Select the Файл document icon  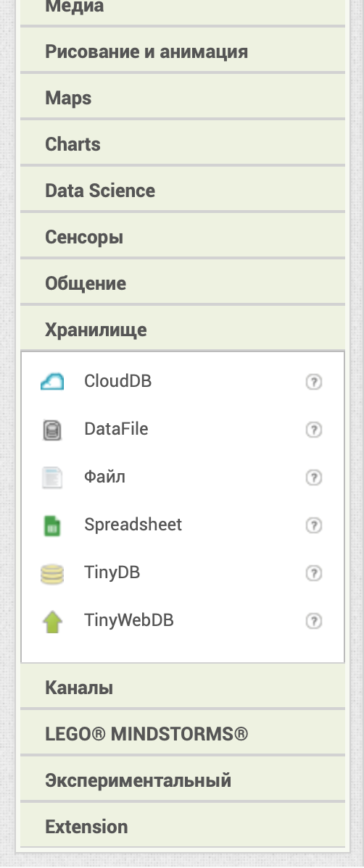pos(52,477)
